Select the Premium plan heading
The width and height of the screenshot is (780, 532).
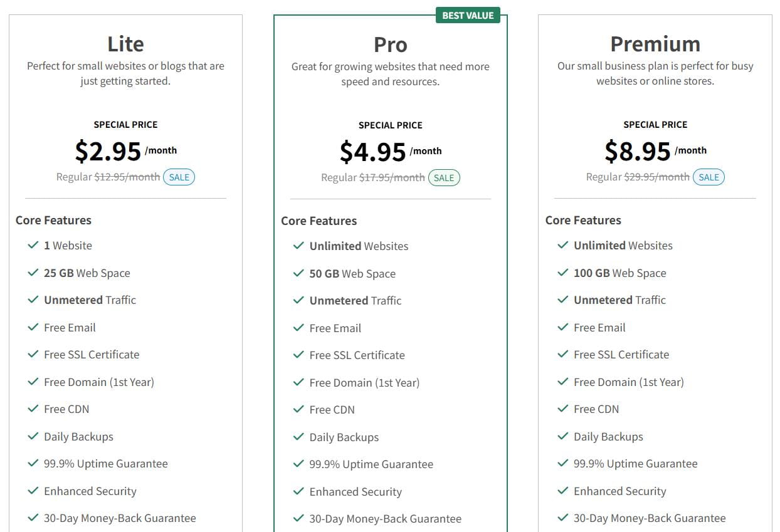(655, 44)
